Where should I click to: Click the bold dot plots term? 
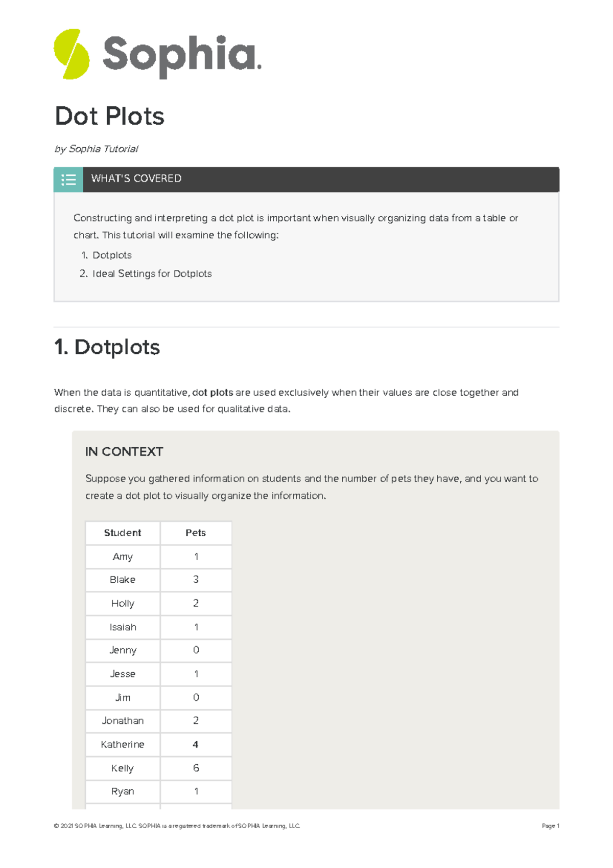213,393
